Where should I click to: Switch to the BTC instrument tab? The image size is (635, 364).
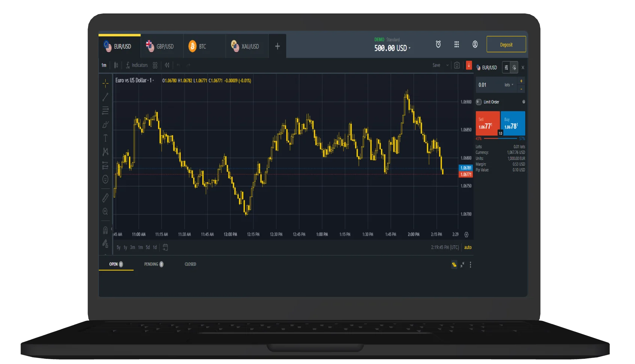[x=205, y=46]
